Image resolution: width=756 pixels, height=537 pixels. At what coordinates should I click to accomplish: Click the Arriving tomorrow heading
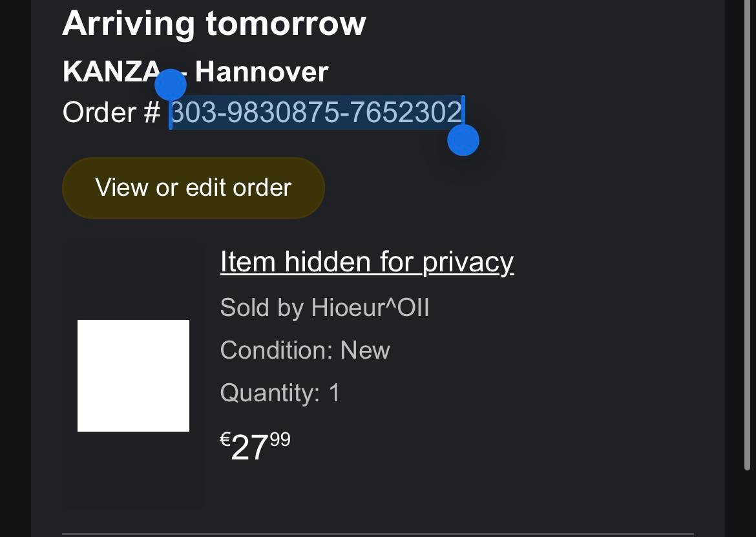coord(214,23)
